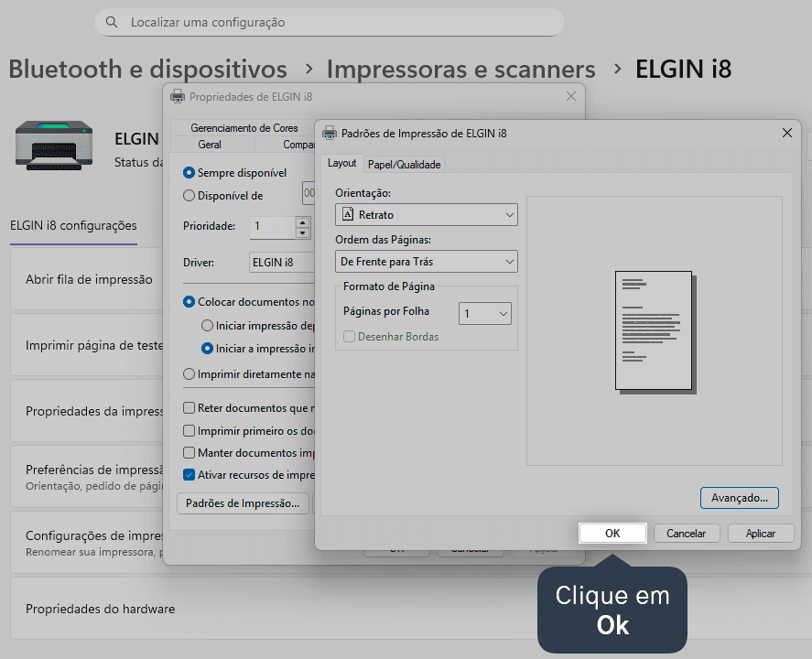Click the search magnifier icon
The image size is (812, 659).
[112, 22]
